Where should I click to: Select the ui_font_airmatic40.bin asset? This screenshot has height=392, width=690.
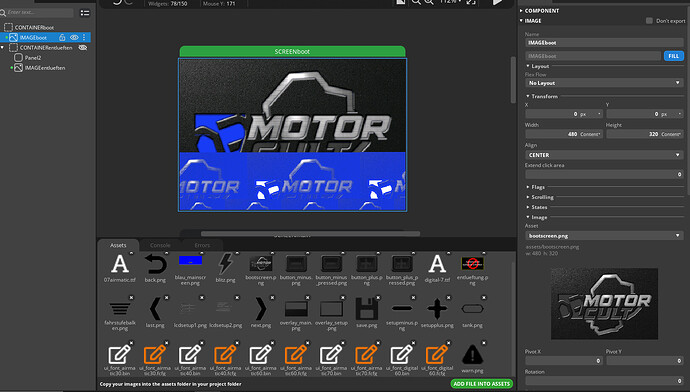pos(190,355)
